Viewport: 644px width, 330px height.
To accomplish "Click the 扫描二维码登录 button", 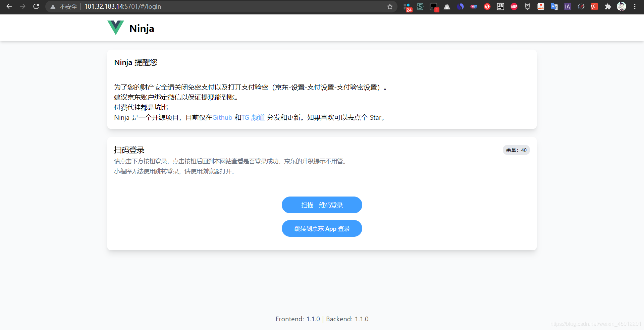I will [x=322, y=205].
